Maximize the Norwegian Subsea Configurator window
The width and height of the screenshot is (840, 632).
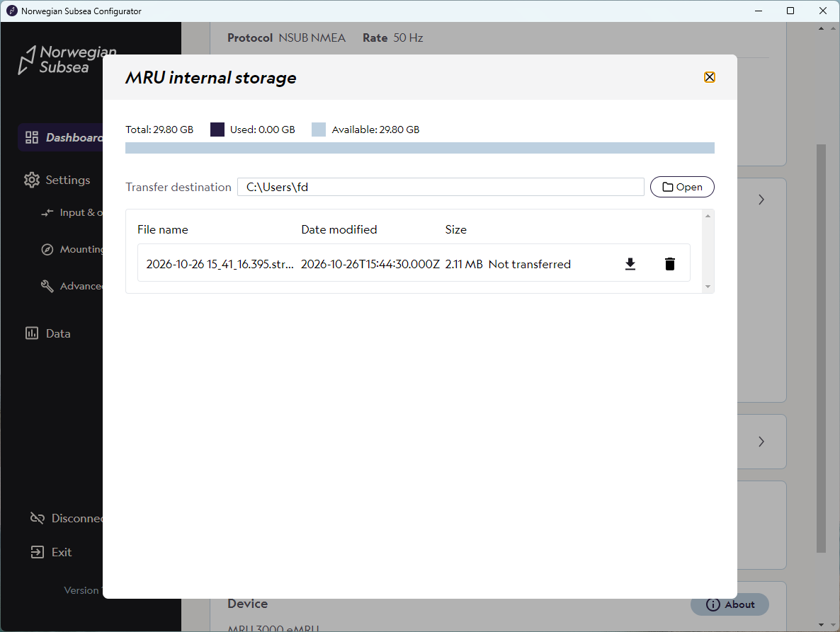pyautogui.click(x=790, y=11)
